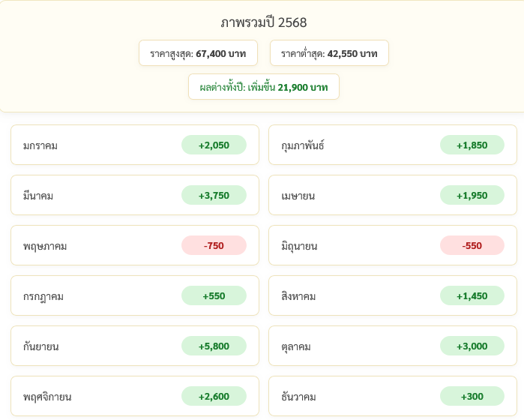Select the ราคาต่ำสุด 42,550 บาท chip

click(x=329, y=53)
